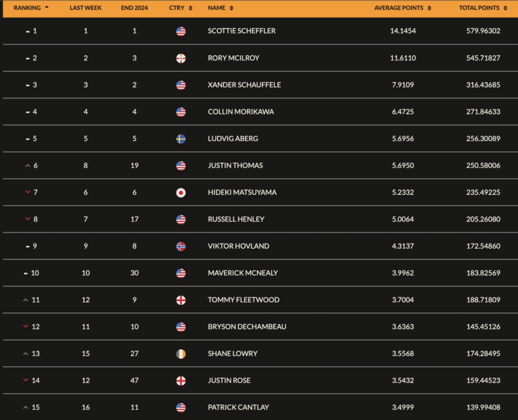This screenshot has height=420, width=518.
Task: Open Justin Thomas player name link
Action: pyautogui.click(x=235, y=165)
